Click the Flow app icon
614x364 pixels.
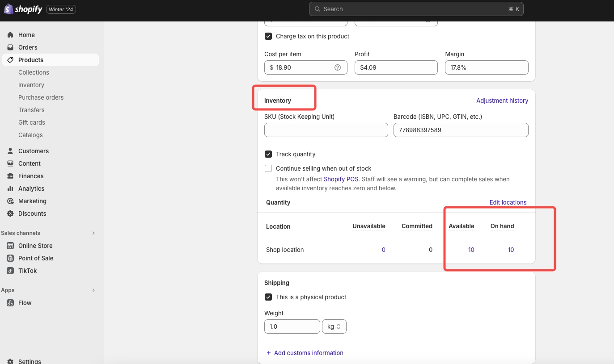pos(10,303)
